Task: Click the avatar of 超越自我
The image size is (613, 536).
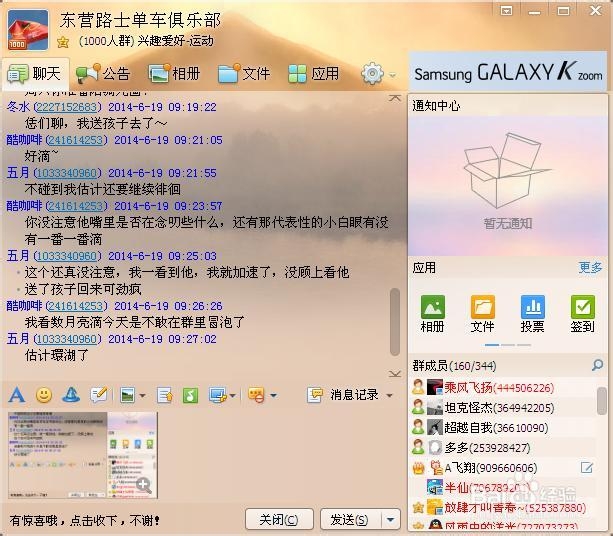Action: [435, 427]
